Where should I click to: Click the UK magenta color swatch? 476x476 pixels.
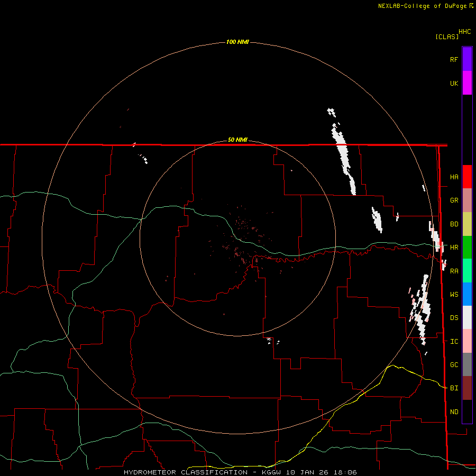(x=467, y=83)
